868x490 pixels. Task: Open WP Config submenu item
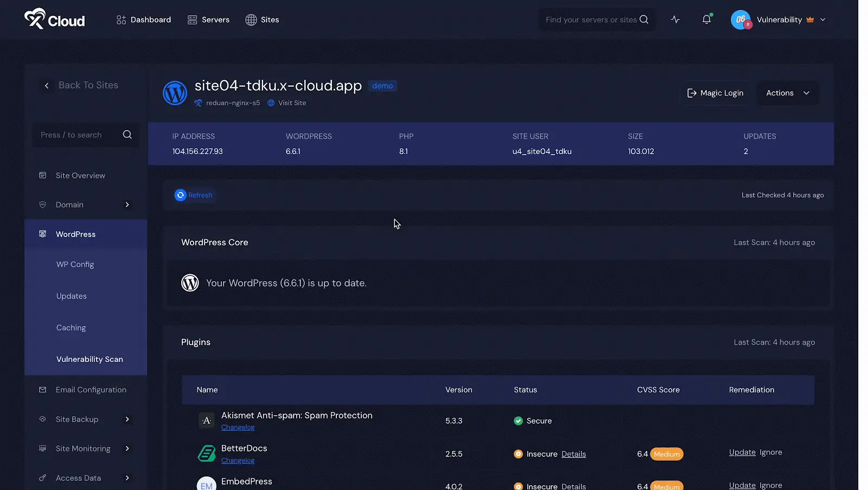[75, 264]
